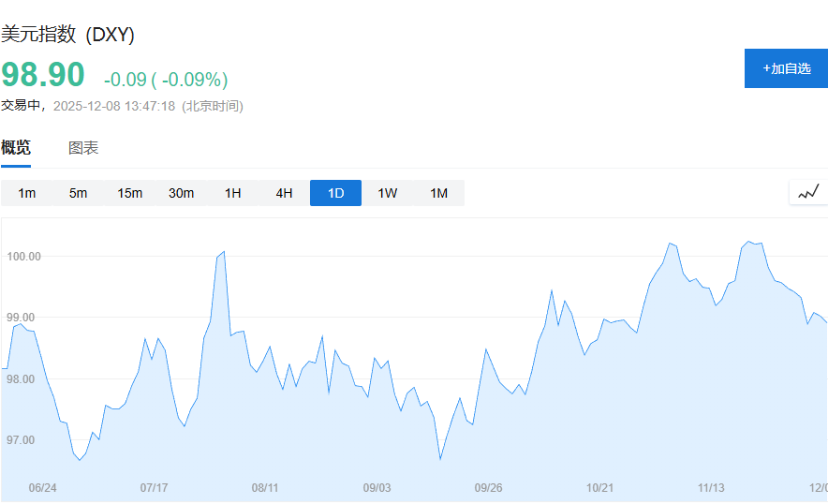Click the line chart type icon
828x504 pixels.
pyautogui.click(x=808, y=192)
